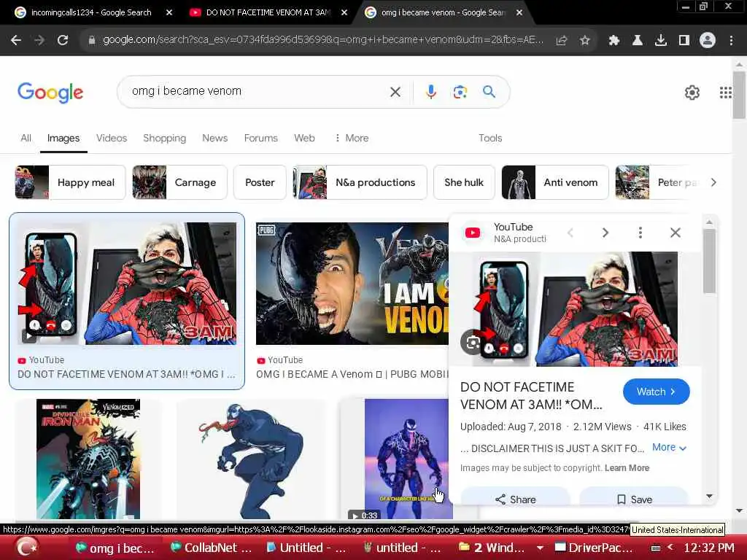Click the address bar URL
The height and width of the screenshot is (560, 747).
point(322,40)
